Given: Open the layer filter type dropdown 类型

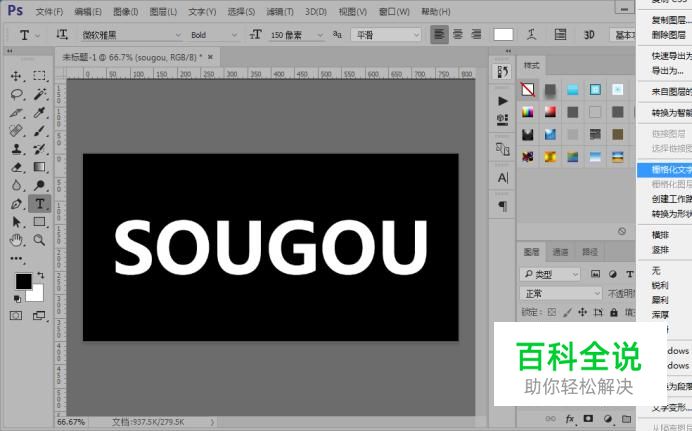Looking at the screenshot, I should [550, 274].
